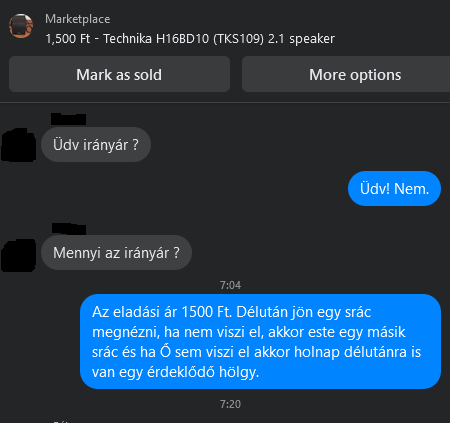Click the redacted sender name above second message
Viewport: 450px width, 423px height.
pyautogui.click(x=69, y=229)
